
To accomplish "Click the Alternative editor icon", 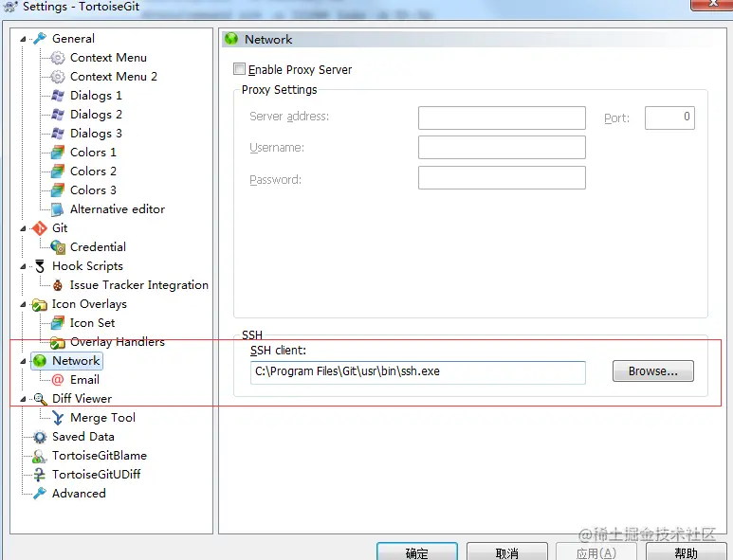I will [x=58, y=209].
